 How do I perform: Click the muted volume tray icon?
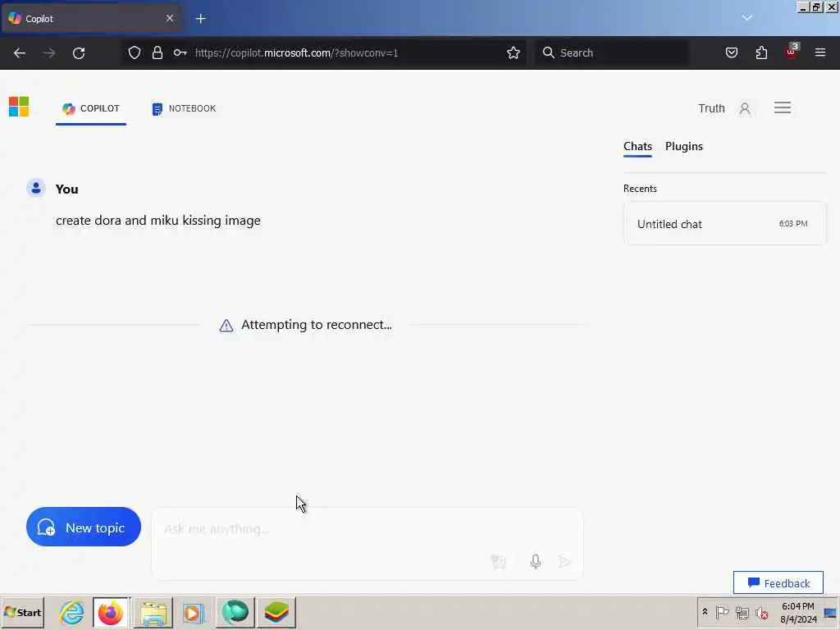click(761, 612)
